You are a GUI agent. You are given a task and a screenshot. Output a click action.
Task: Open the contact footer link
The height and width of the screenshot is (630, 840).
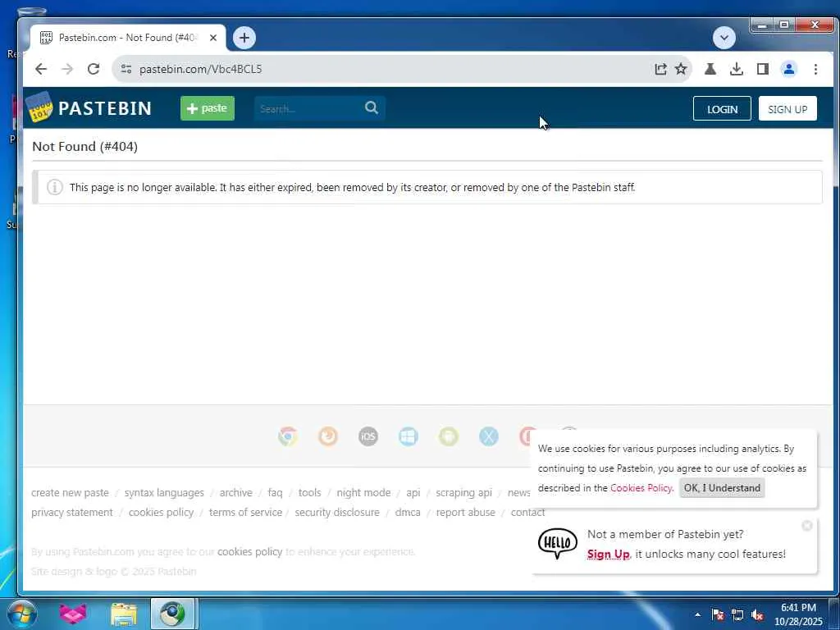(x=527, y=512)
